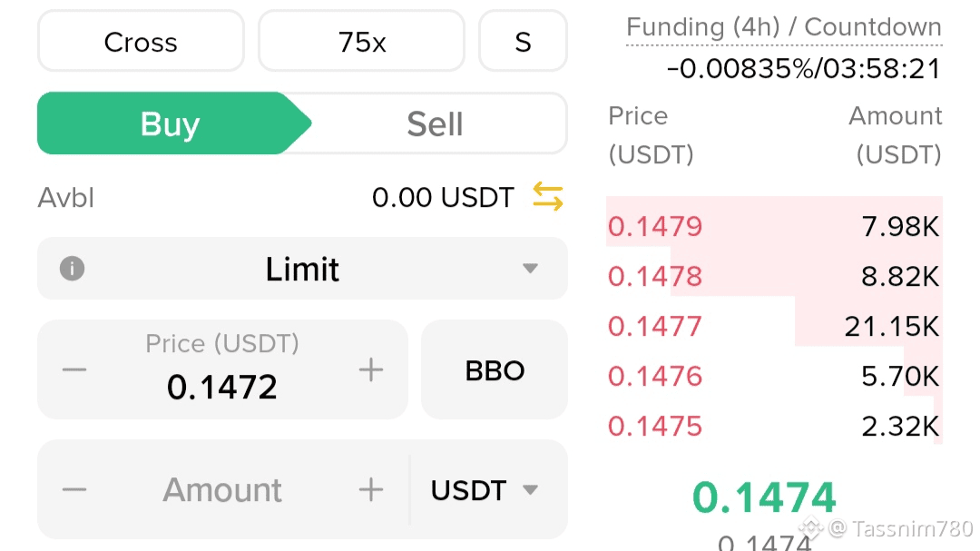980x551 pixels.
Task: Decrease amount with the minus icon
Action: click(x=74, y=490)
